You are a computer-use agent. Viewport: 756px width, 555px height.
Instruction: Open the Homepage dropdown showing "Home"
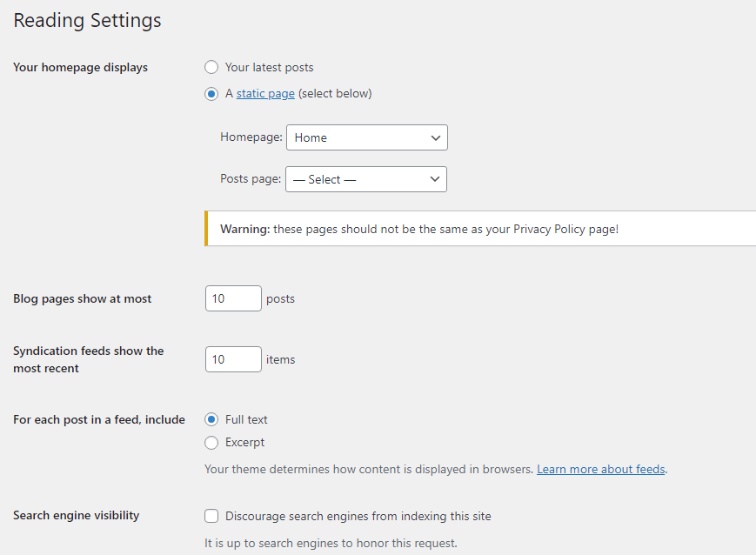tap(357, 137)
